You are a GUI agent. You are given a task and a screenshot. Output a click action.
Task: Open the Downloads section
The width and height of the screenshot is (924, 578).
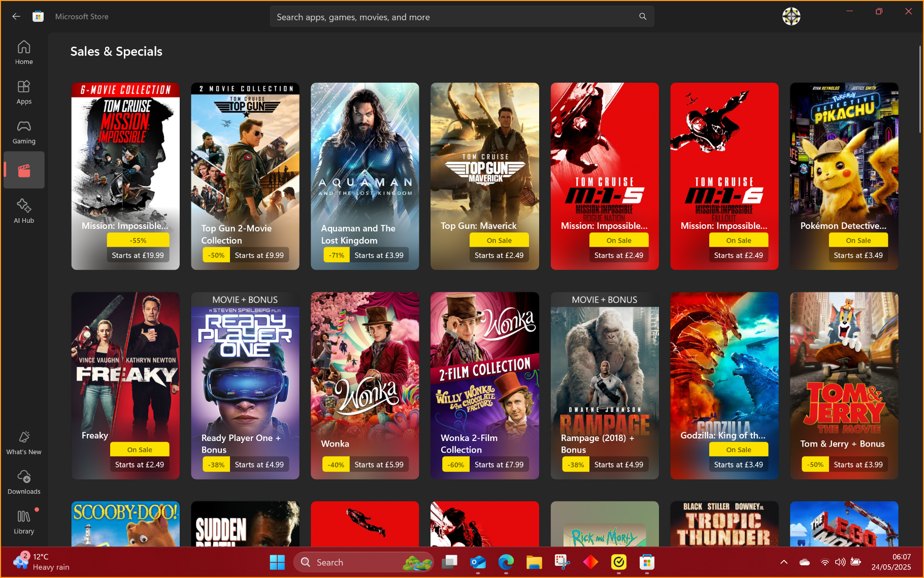24,483
